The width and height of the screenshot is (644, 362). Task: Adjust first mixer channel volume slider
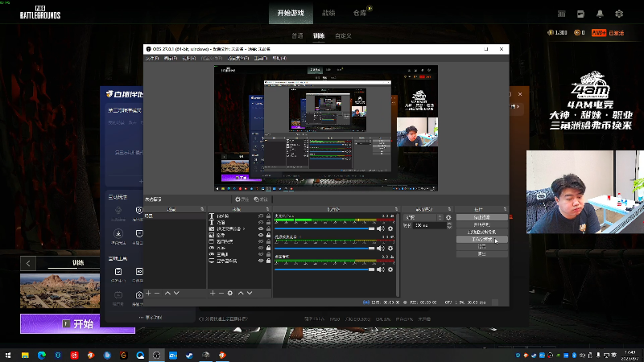point(324,228)
